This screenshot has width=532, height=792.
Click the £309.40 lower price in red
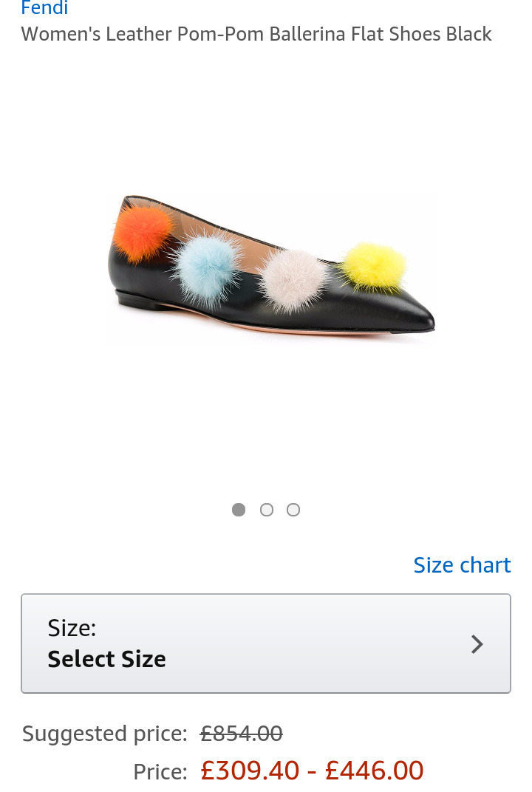250,771
